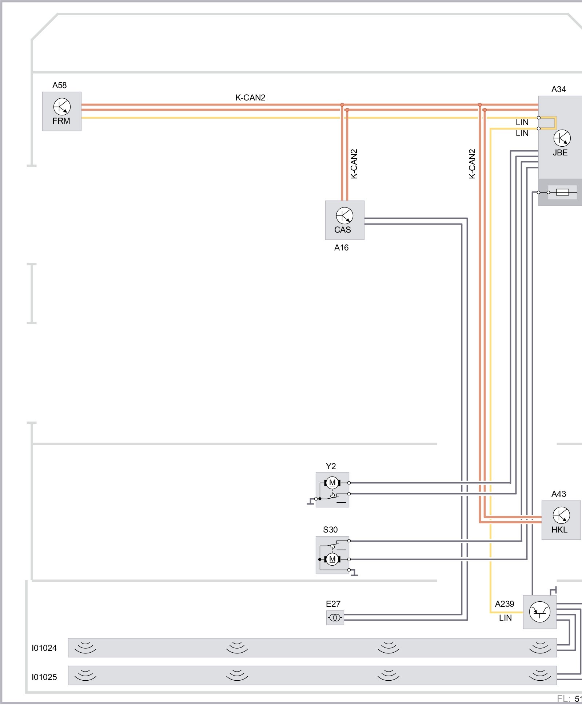Click the horizontal K-CAN2 label
This screenshot has height=728, width=582.
tap(250, 98)
